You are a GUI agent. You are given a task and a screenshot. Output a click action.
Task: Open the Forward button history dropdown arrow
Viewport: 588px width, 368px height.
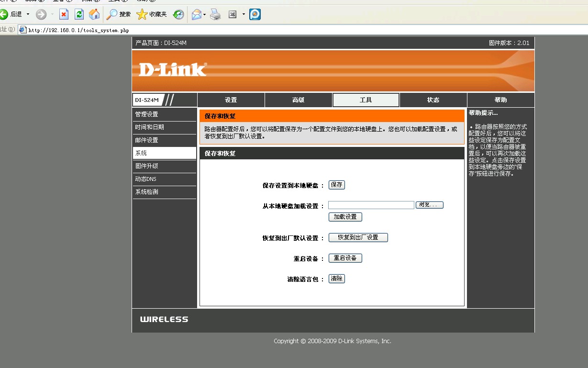(52, 14)
